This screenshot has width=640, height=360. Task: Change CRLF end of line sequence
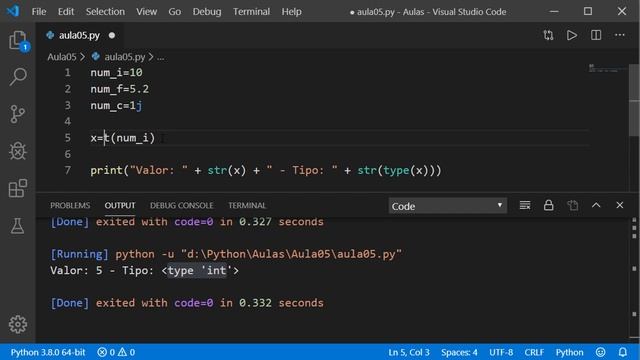(x=534, y=352)
